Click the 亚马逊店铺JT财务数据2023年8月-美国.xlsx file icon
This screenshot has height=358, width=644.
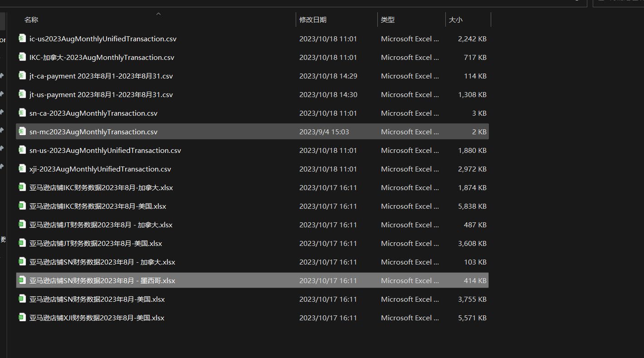(x=22, y=243)
